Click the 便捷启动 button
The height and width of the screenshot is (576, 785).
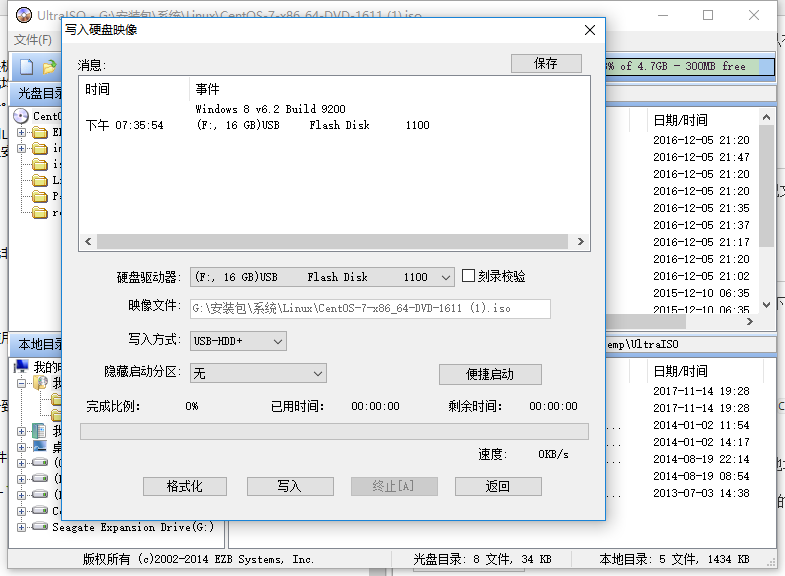[x=490, y=374]
